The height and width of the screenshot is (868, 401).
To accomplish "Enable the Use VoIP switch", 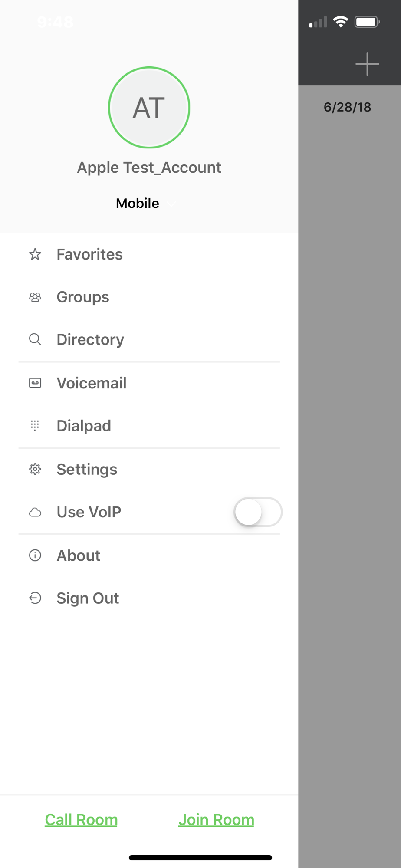I will 258,512.
